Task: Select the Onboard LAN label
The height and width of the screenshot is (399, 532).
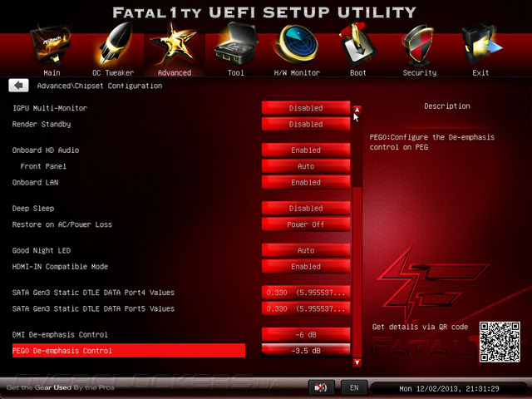Action: (35, 183)
